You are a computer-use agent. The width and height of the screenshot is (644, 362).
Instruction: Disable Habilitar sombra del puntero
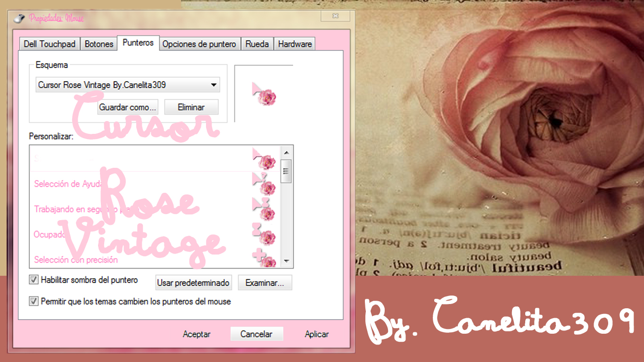[x=33, y=280]
